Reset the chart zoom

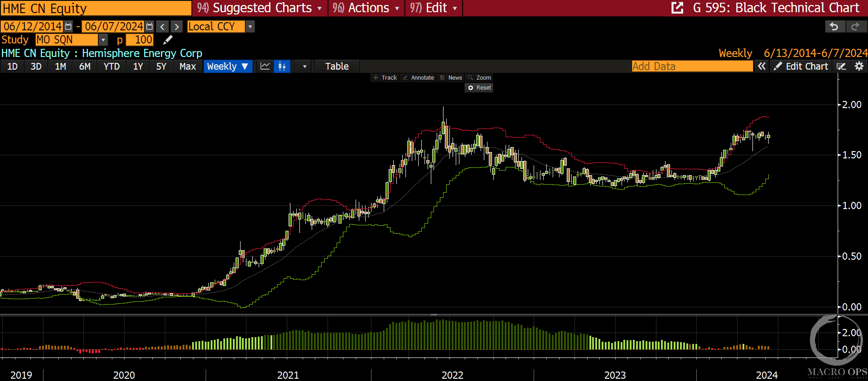pos(479,88)
